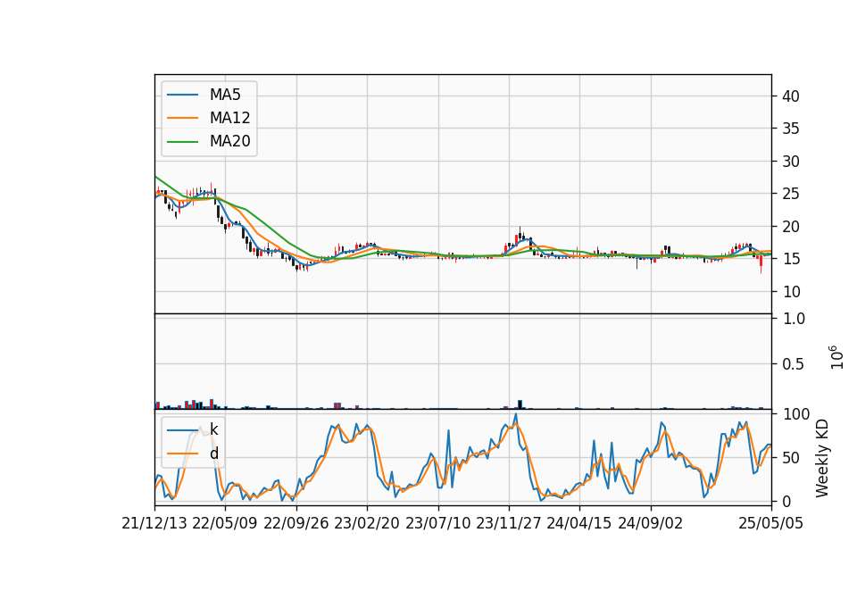The height and width of the screenshot is (616, 857).
Task: Click the 10⁶ volume scale label
Action: pyautogui.click(x=836, y=357)
